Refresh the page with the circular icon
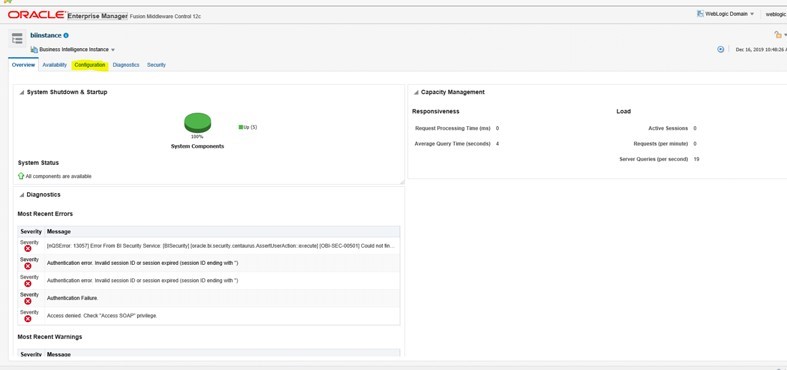The image size is (787, 370). tap(721, 49)
